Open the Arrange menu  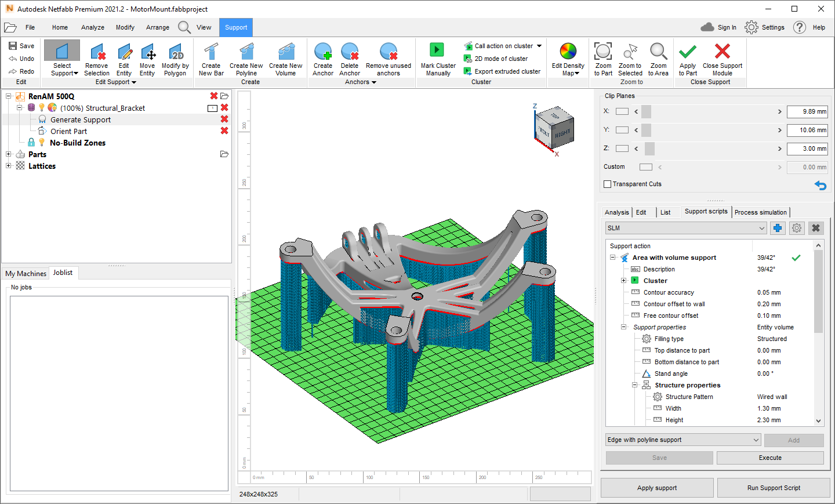pyautogui.click(x=158, y=27)
